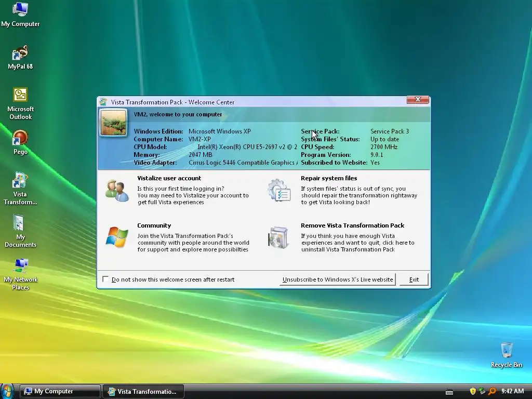The height and width of the screenshot is (399, 532).
Task: Click the Cirrus Logic 5446 video adapter text
Action: [243, 163]
